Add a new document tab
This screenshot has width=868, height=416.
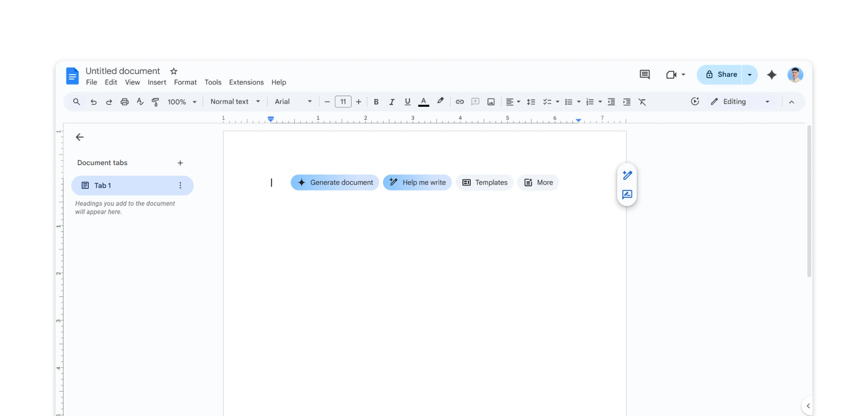180,163
